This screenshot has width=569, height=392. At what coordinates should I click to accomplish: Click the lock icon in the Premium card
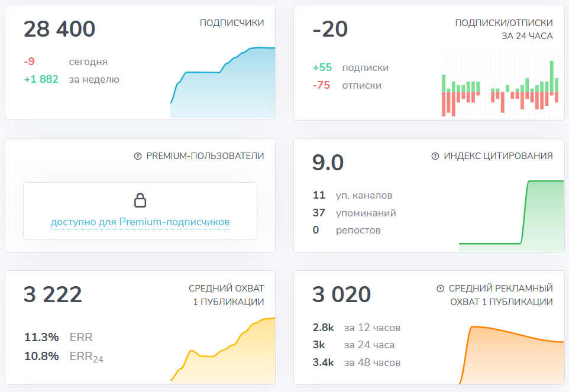coord(140,200)
